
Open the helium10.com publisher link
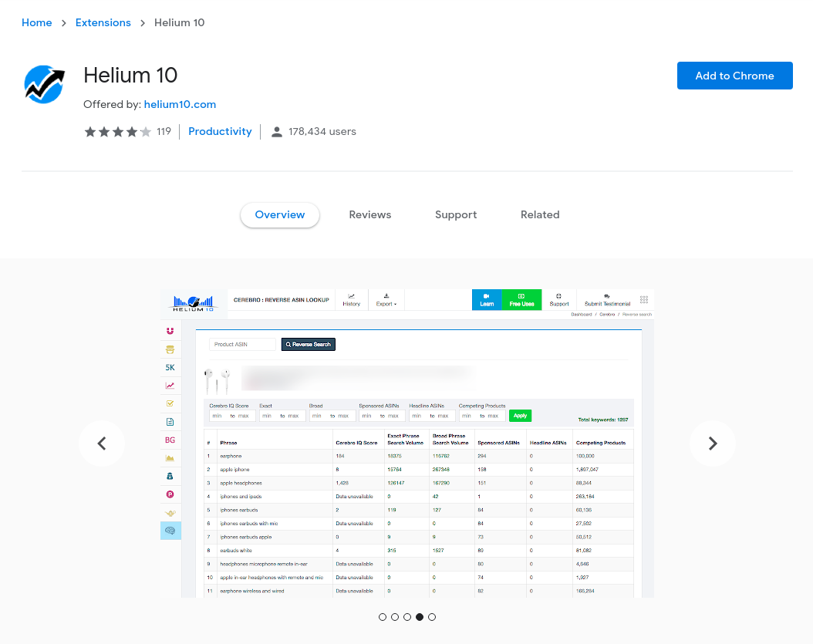(x=180, y=104)
